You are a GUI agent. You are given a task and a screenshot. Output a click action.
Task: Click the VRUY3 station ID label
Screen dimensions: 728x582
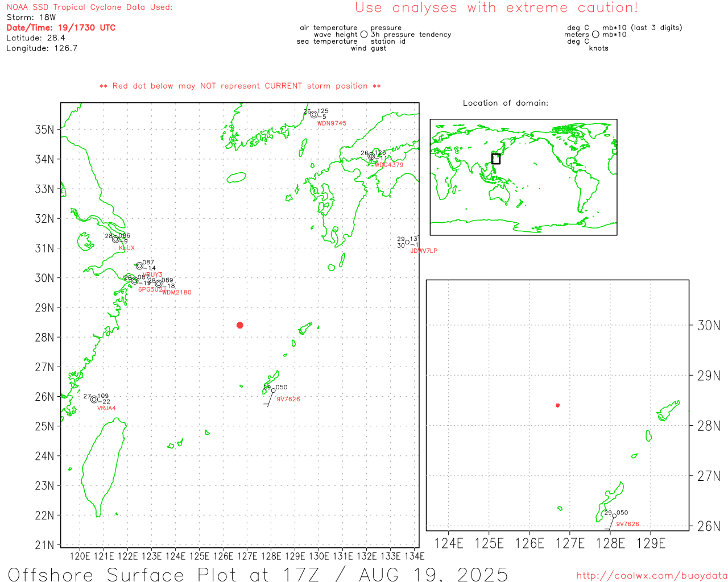coord(152,275)
